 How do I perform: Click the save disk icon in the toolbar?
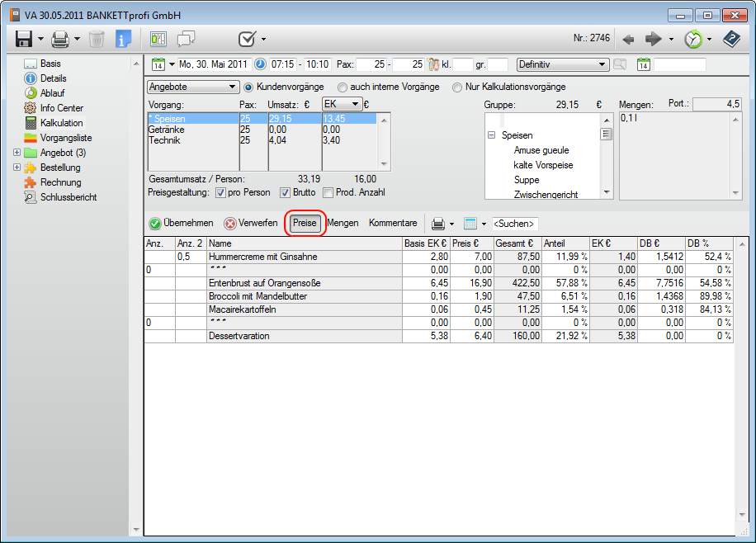coord(23,39)
